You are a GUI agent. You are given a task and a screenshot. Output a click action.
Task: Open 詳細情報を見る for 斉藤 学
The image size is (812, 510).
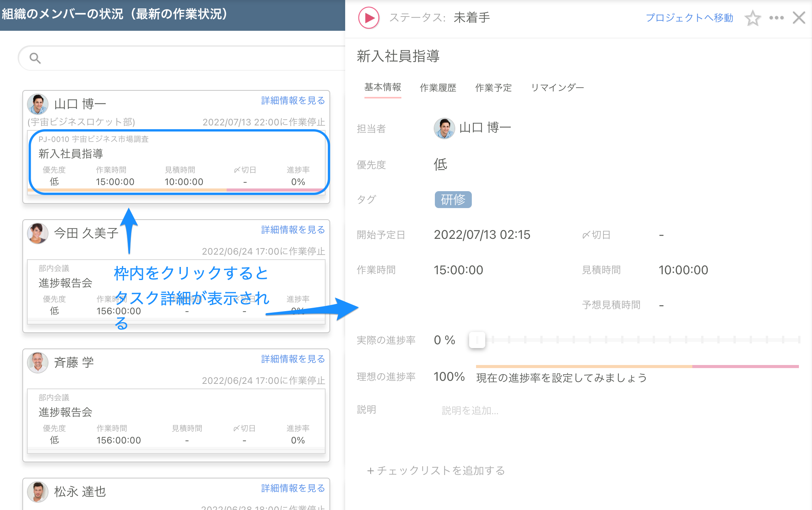293,359
